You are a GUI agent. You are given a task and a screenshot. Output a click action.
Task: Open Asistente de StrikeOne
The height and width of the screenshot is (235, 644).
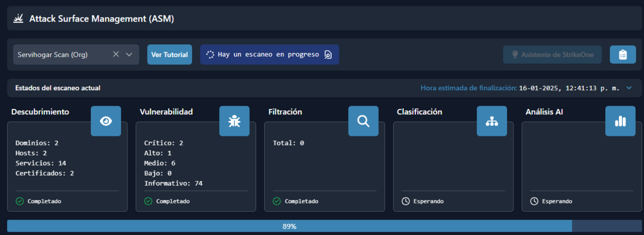(x=552, y=54)
